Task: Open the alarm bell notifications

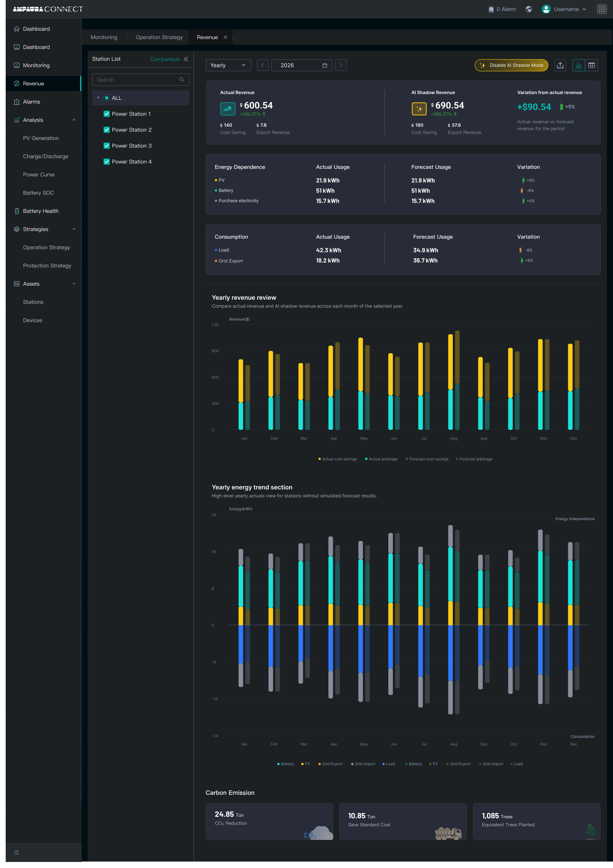Action: (491, 9)
